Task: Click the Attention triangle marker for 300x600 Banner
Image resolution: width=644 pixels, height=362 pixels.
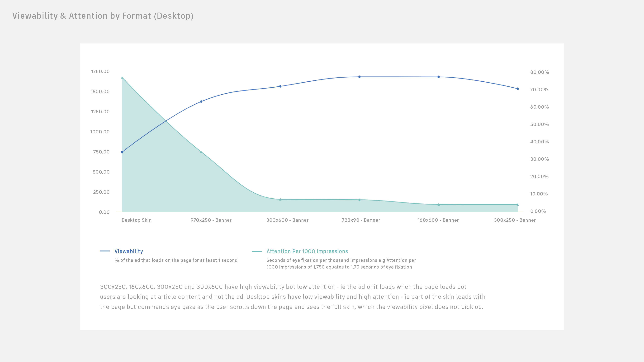Action: click(x=280, y=199)
